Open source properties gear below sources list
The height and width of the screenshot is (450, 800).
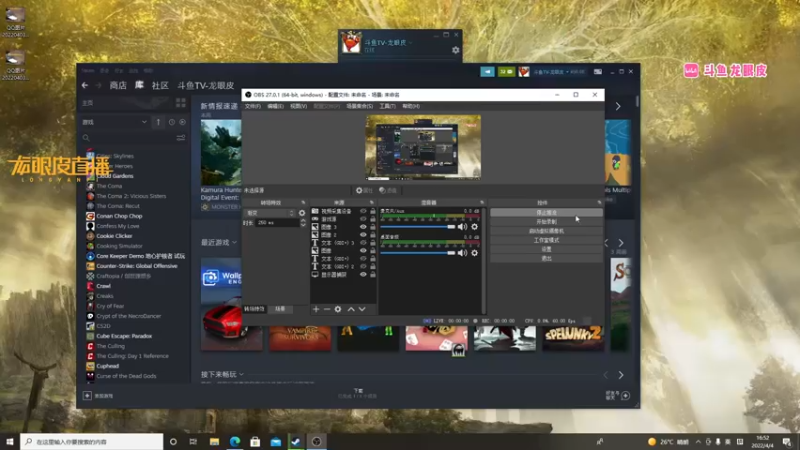click(338, 309)
